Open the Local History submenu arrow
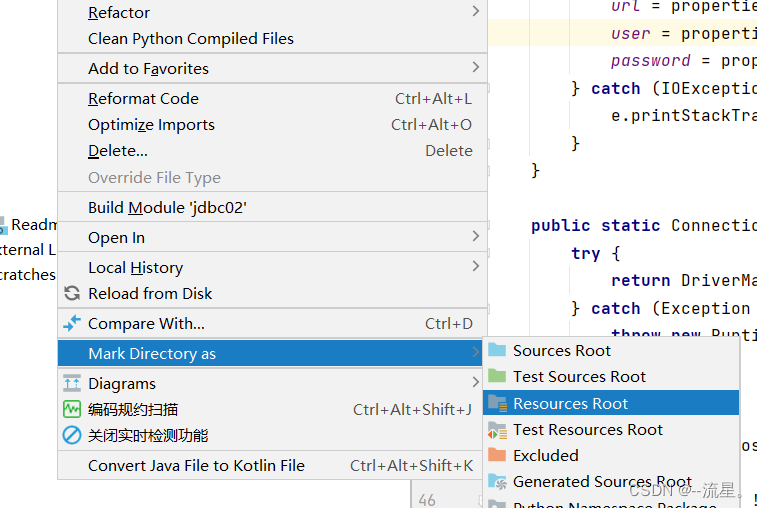757x508 pixels. point(475,267)
